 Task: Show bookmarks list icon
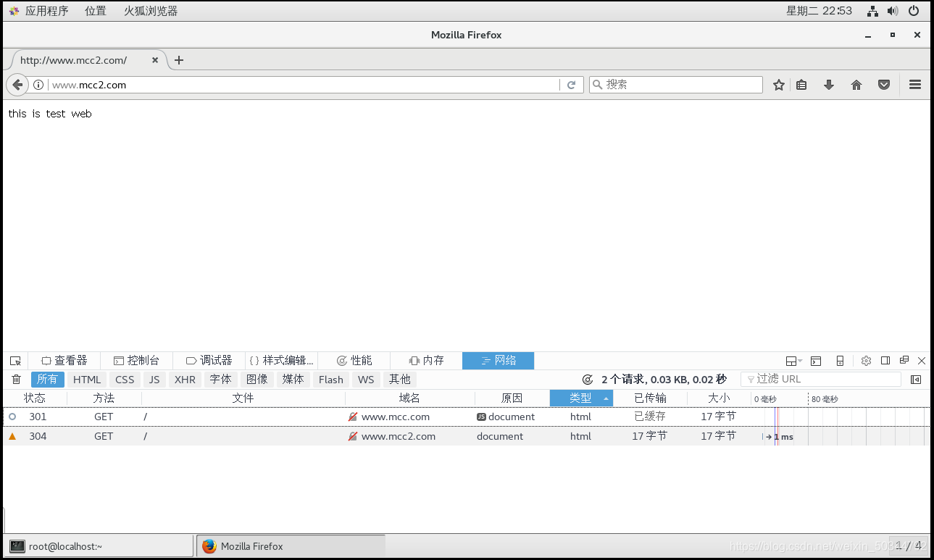click(x=801, y=85)
